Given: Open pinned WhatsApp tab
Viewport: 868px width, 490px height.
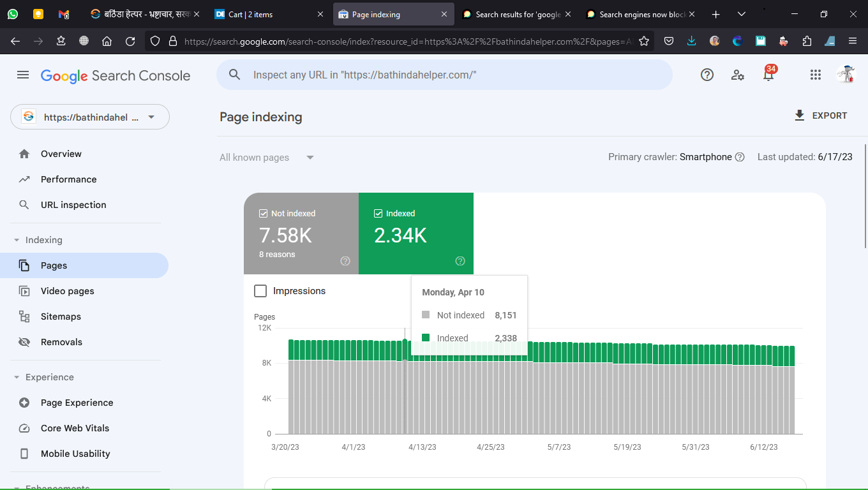Looking at the screenshot, I should [13, 14].
